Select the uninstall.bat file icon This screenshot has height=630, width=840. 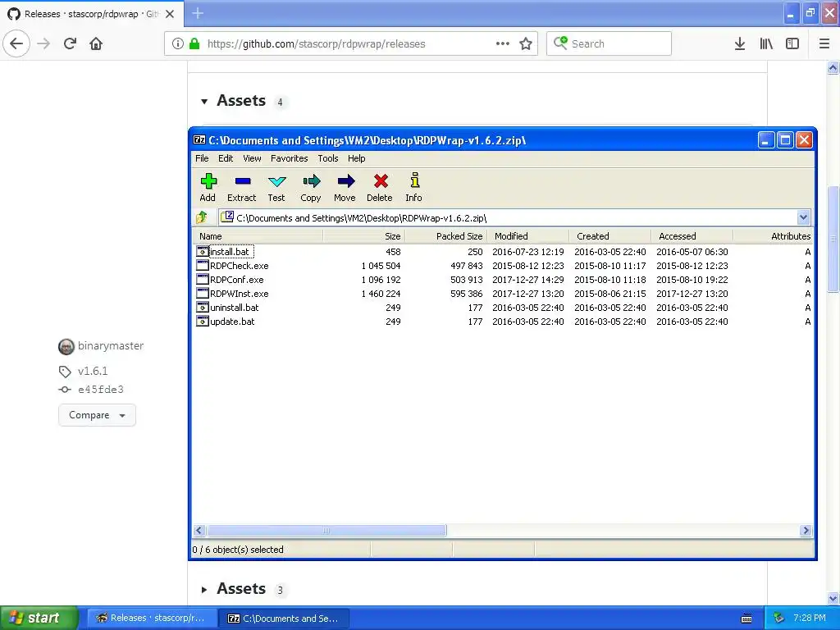[x=203, y=307]
